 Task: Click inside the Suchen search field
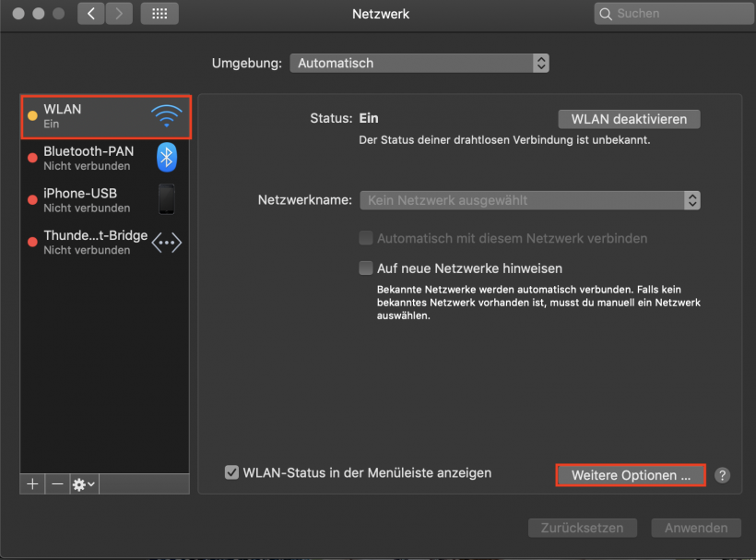(x=672, y=14)
